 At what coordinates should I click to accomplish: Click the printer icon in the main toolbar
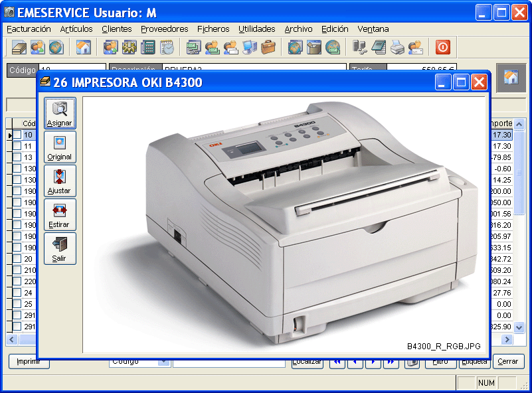point(397,47)
